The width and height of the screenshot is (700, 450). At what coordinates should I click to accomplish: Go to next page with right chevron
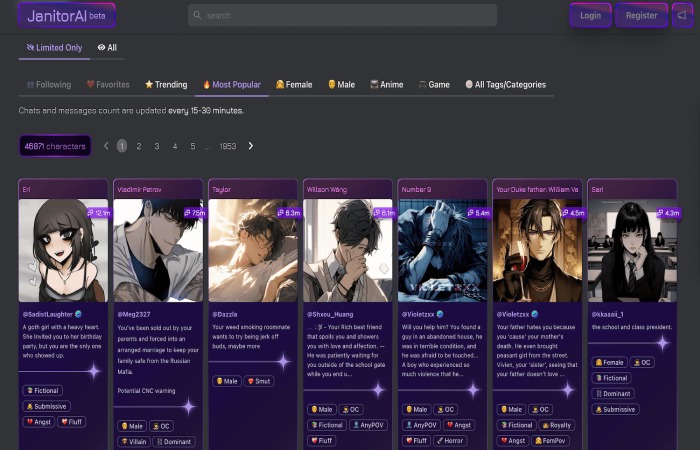pyautogui.click(x=251, y=146)
